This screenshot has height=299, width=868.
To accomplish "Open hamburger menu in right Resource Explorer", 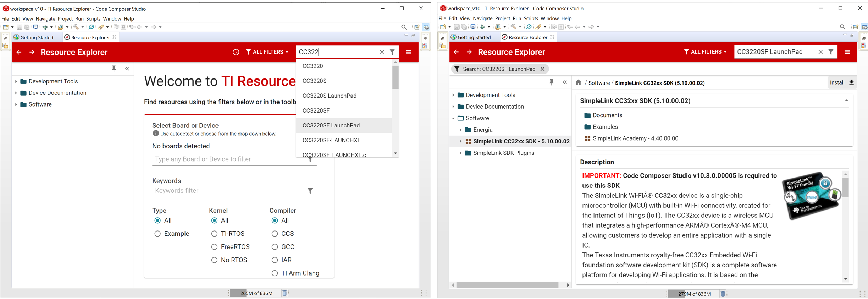I will tap(847, 52).
